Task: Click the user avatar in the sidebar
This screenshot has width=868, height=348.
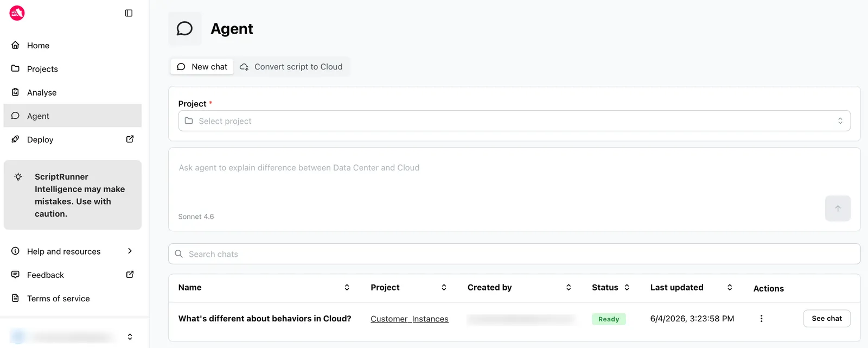Action: pos(18,337)
